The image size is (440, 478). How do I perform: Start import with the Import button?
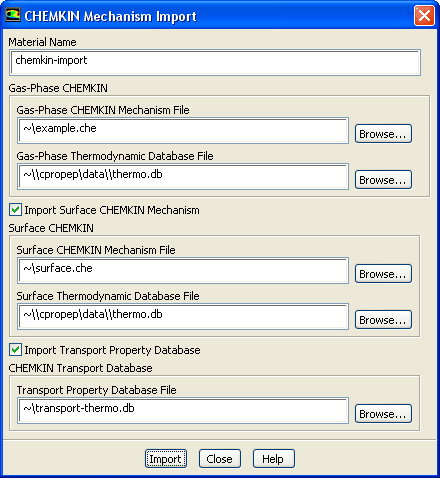point(166,459)
